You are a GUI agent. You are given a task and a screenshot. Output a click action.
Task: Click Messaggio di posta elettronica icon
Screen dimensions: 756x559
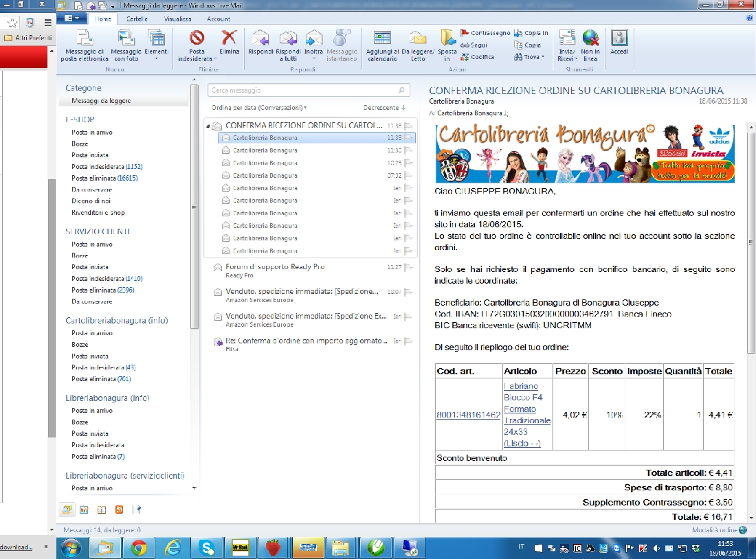click(85, 45)
